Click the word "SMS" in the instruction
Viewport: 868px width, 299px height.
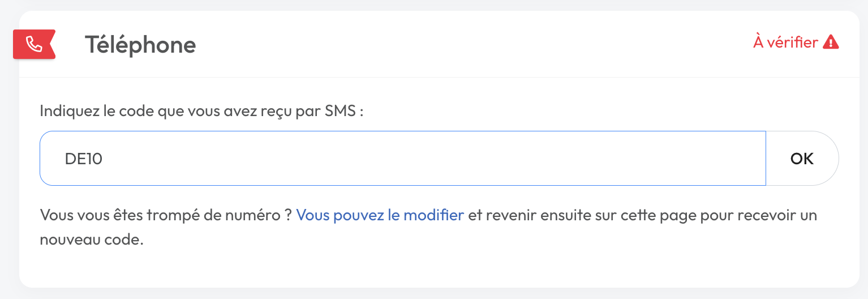tap(340, 111)
